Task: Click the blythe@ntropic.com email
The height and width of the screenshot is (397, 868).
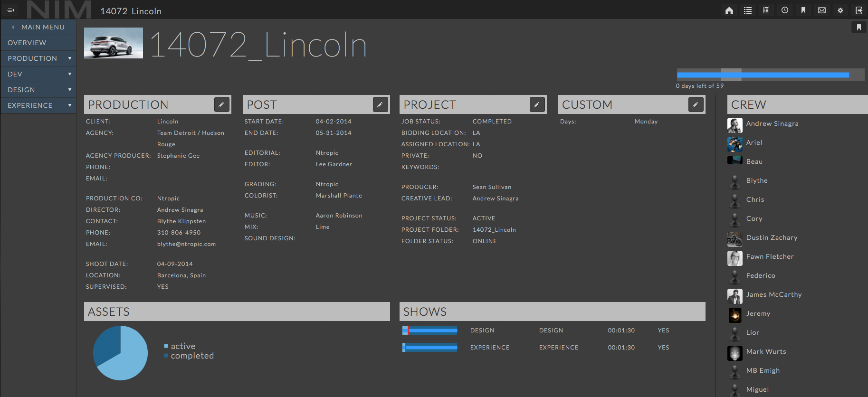Action: point(186,244)
